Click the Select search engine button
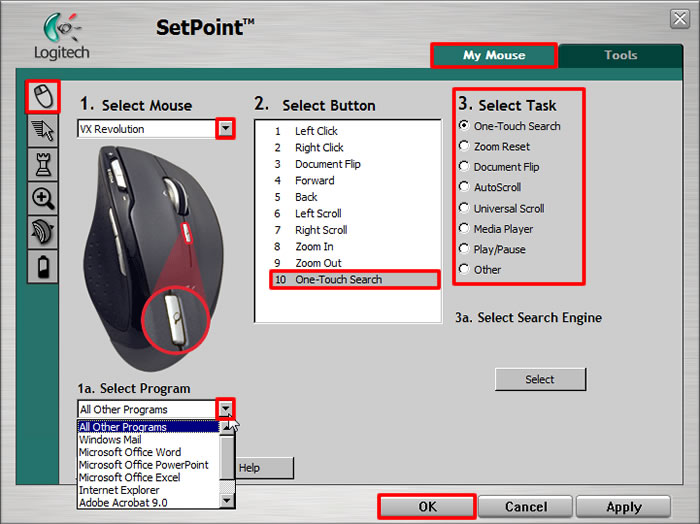Screen dimensions: 700x524 click(x=540, y=379)
